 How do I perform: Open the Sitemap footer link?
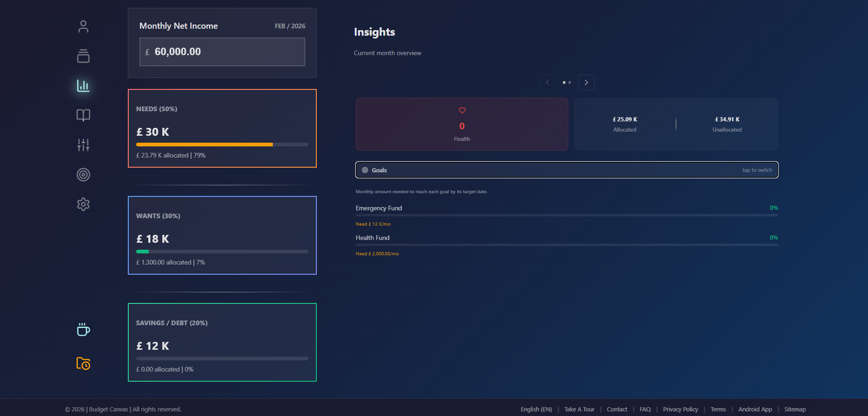point(795,409)
